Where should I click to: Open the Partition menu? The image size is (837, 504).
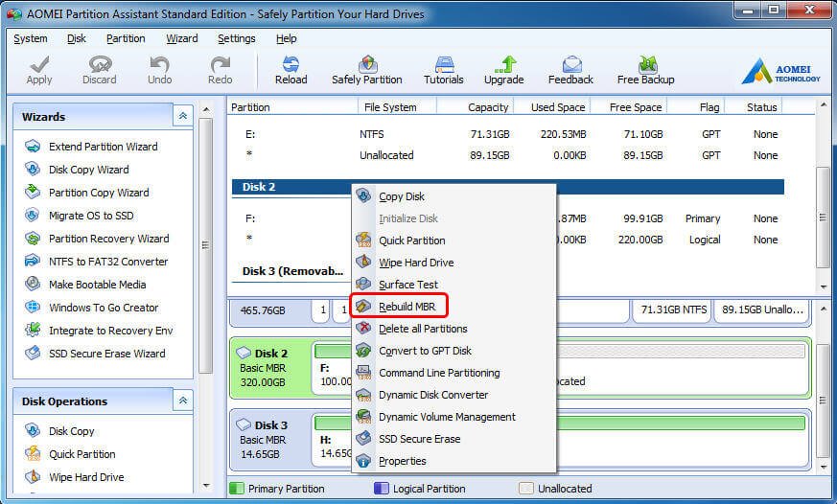tap(126, 38)
